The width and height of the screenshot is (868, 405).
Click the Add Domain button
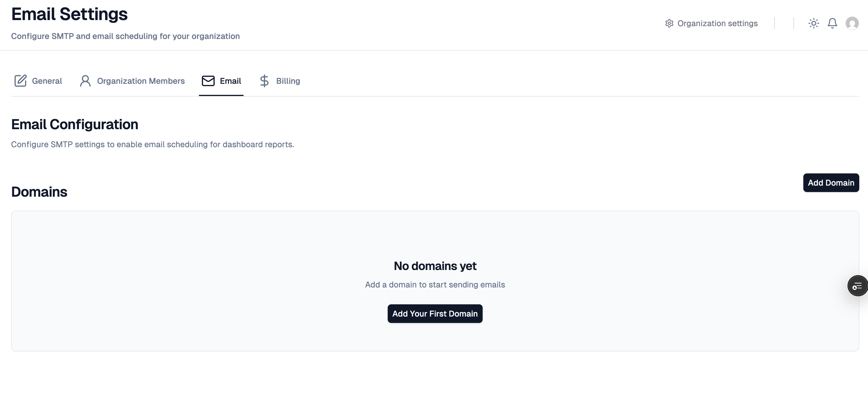coord(831,182)
